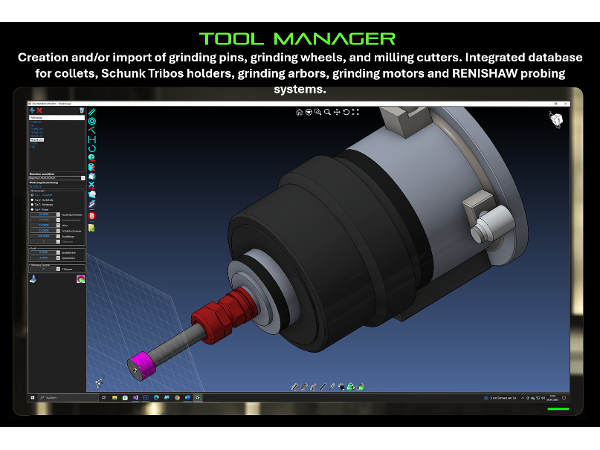Select the Typ 4 radio button
This screenshot has width=600, height=450.
[x=32, y=209]
